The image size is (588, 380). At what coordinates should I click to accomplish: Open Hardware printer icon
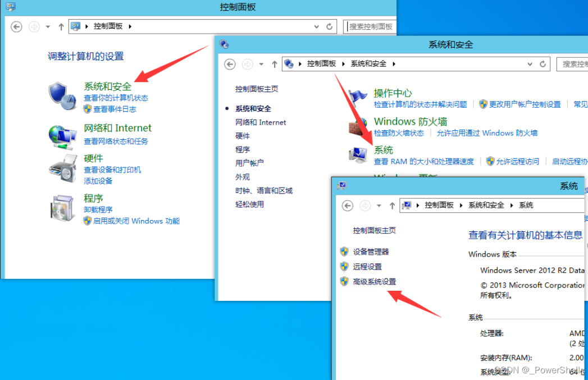coord(63,168)
